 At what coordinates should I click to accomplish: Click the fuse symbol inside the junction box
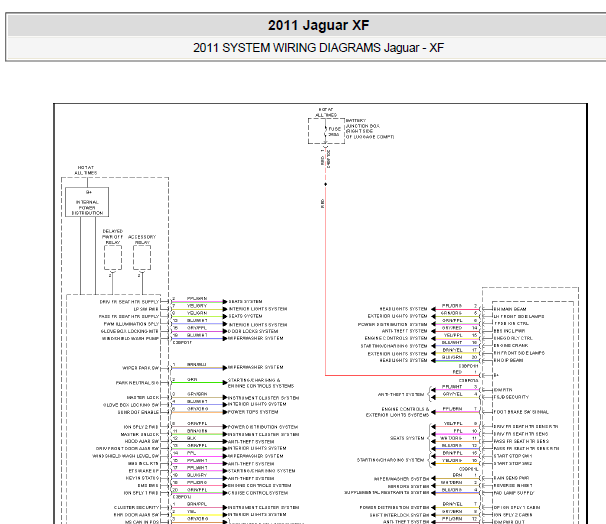click(325, 131)
